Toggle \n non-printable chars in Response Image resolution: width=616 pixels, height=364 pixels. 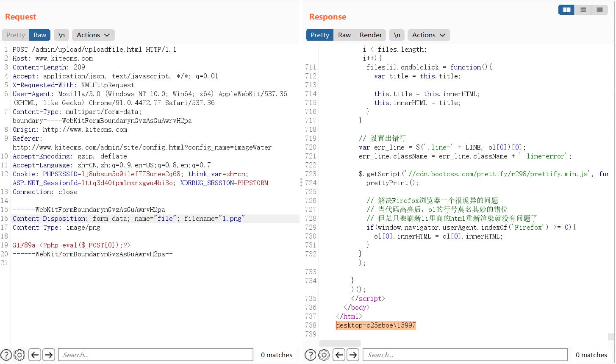[397, 35]
